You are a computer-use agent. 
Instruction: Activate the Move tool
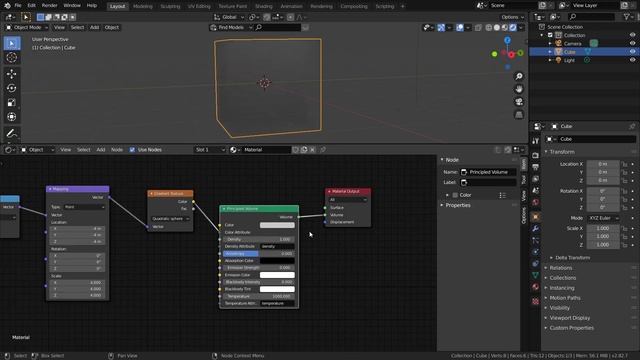[x=12, y=74]
